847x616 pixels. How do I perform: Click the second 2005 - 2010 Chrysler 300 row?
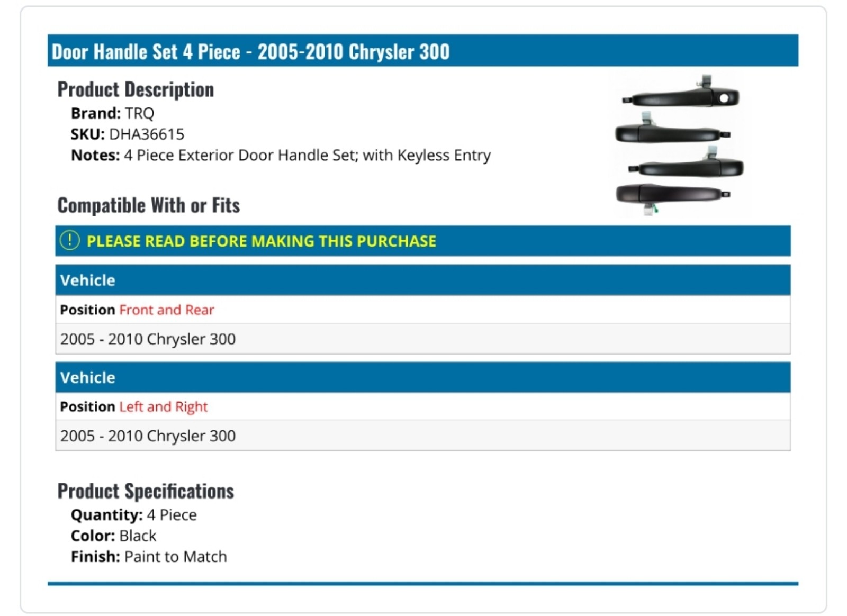click(423, 436)
